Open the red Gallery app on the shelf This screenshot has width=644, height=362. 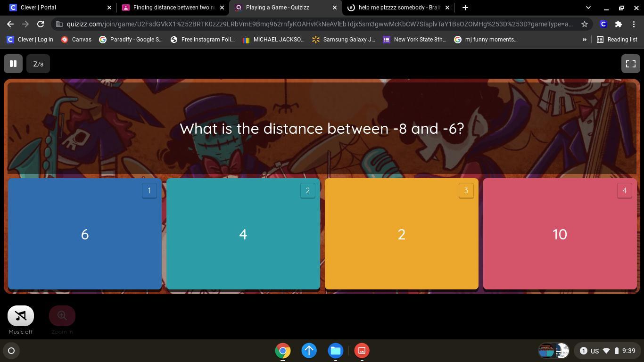(362, 351)
